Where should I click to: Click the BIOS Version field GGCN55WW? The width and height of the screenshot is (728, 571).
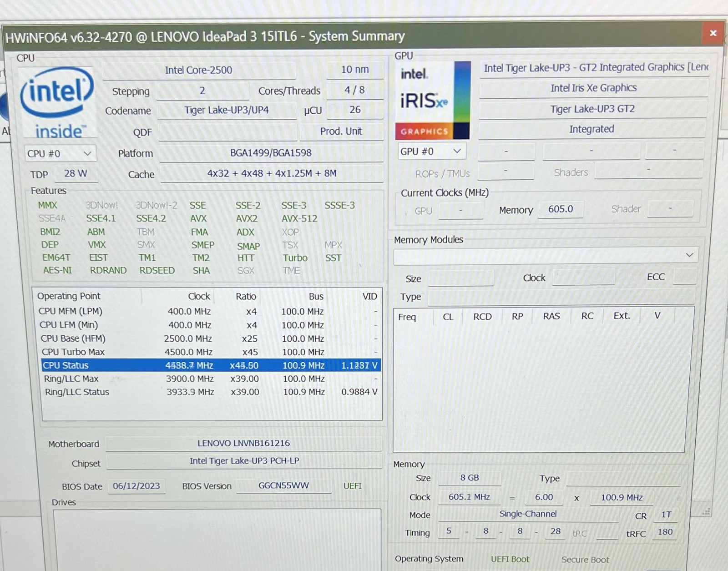[283, 485]
